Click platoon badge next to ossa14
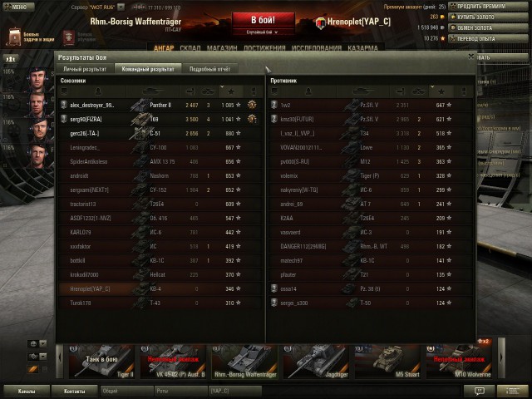532x399 pixels. [274, 288]
